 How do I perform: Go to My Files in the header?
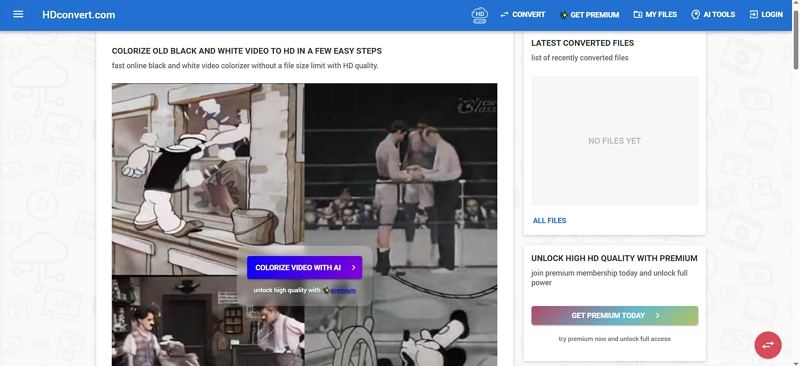click(655, 15)
